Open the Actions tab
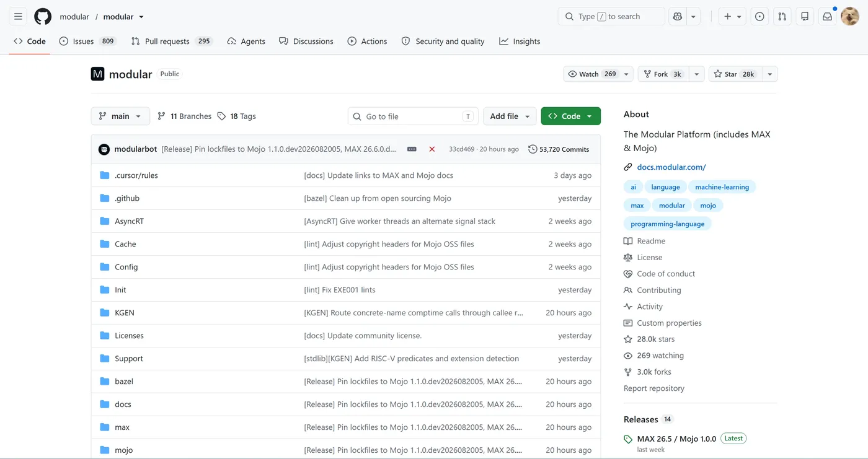This screenshot has height=459, width=868. (367, 42)
